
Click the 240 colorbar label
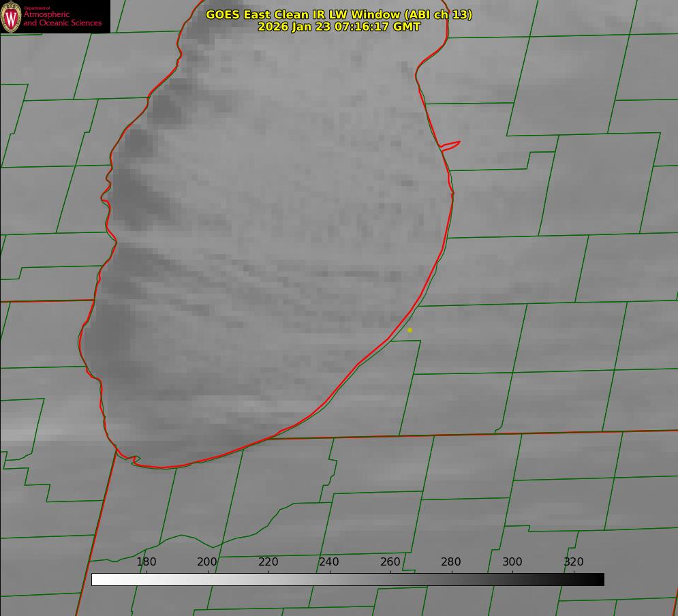click(x=329, y=561)
